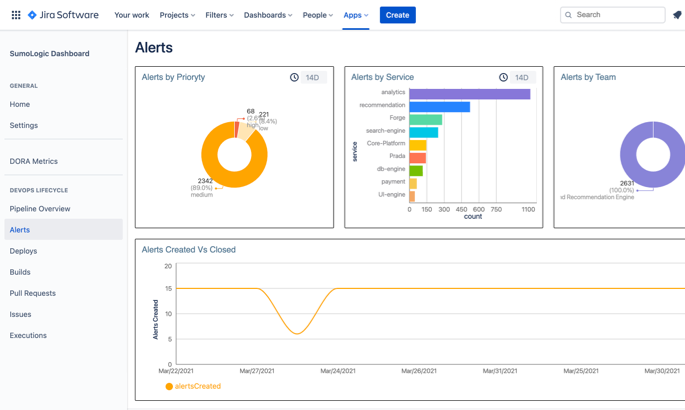Image resolution: width=685 pixels, height=410 pixels.
Task: Open Pull Requests in sidebar
Action: pos(33,293)
